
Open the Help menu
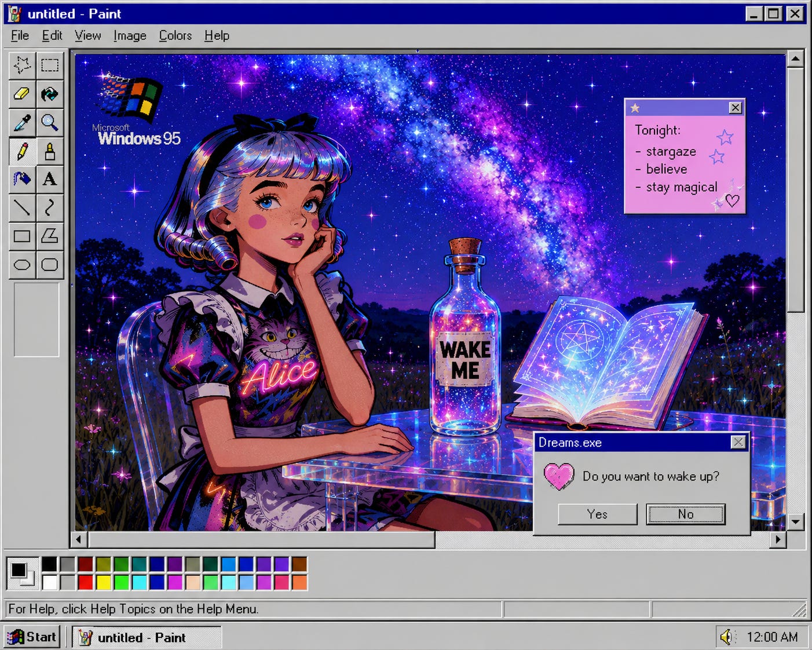[217, 36]
